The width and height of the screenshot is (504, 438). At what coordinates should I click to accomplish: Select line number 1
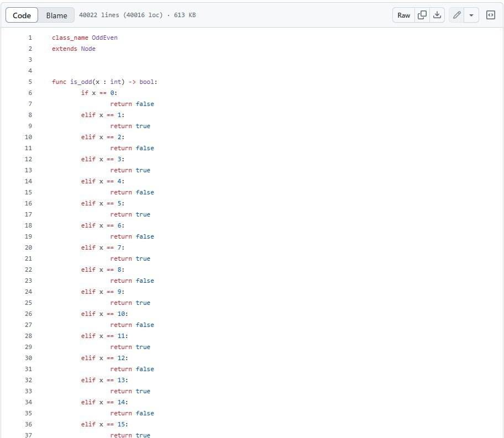tap(30, 38)
